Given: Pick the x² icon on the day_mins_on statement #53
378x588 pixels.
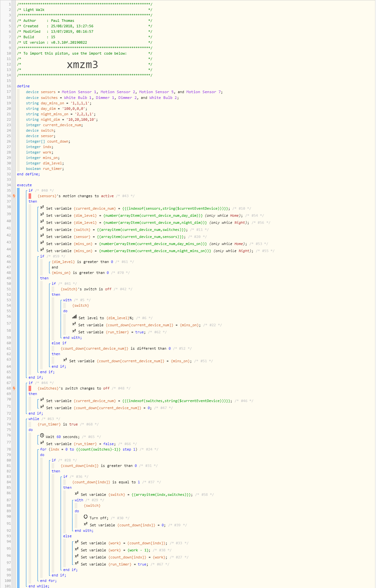Looking at the screenshot, I should [42, 243].
